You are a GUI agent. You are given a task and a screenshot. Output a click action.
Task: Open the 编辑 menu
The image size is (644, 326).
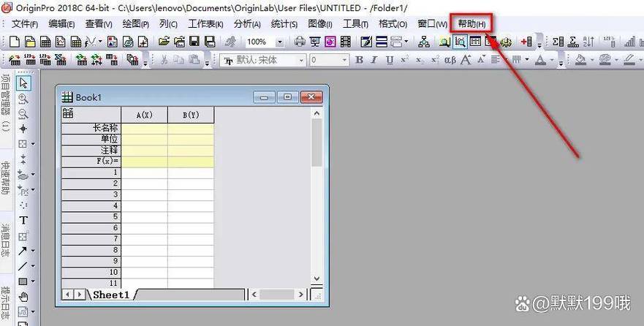click(61, 24)
